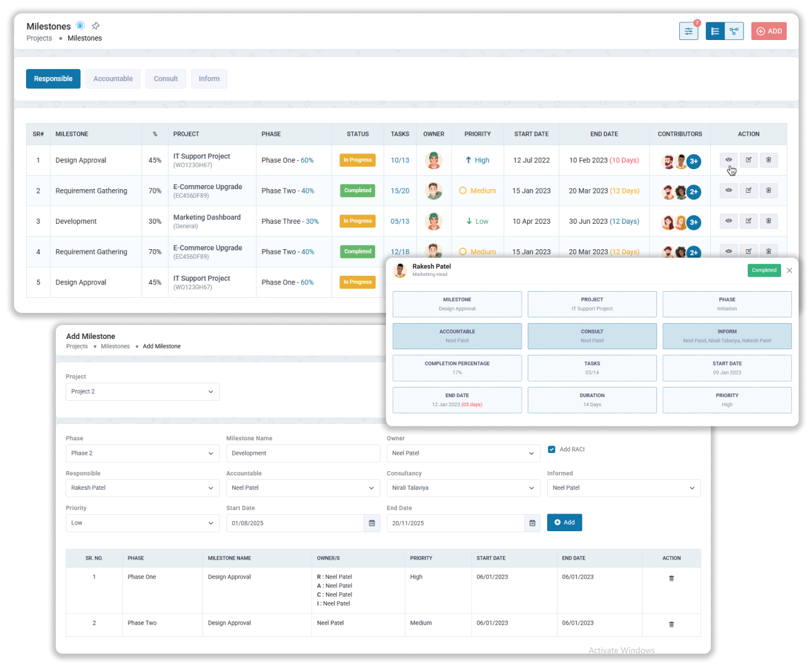Uncheck the Add RACI checkbox
The height and width of the screenshot is (667, 812).
tap(551, 449)
